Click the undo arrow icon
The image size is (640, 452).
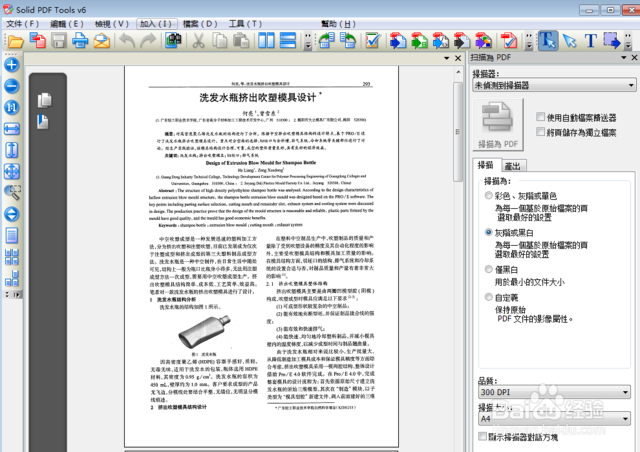[x=127, y=41]
